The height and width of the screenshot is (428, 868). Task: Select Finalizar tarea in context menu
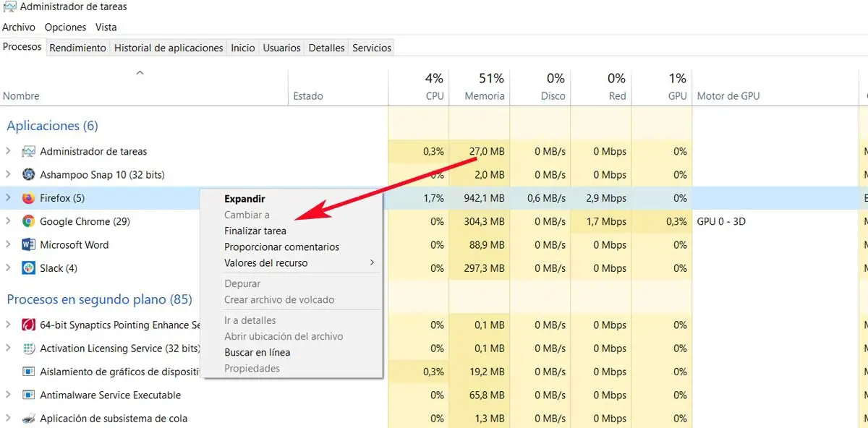[x=255, y=231]
